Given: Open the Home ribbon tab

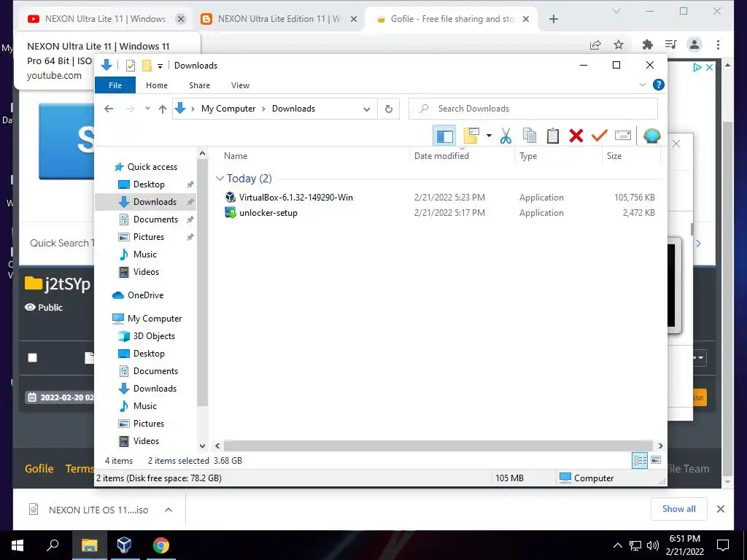Looking at the screenshot, I should point(157,85).
